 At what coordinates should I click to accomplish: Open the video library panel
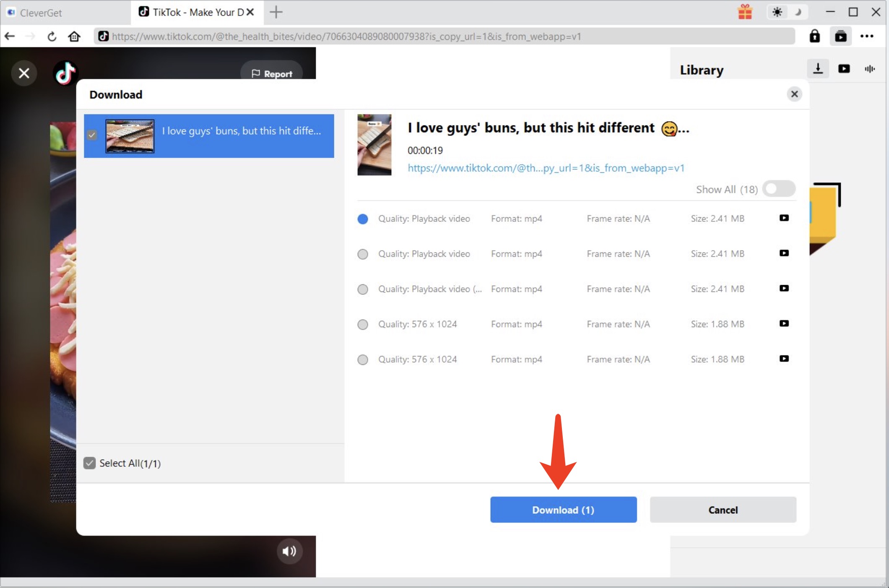coord(844,69)
